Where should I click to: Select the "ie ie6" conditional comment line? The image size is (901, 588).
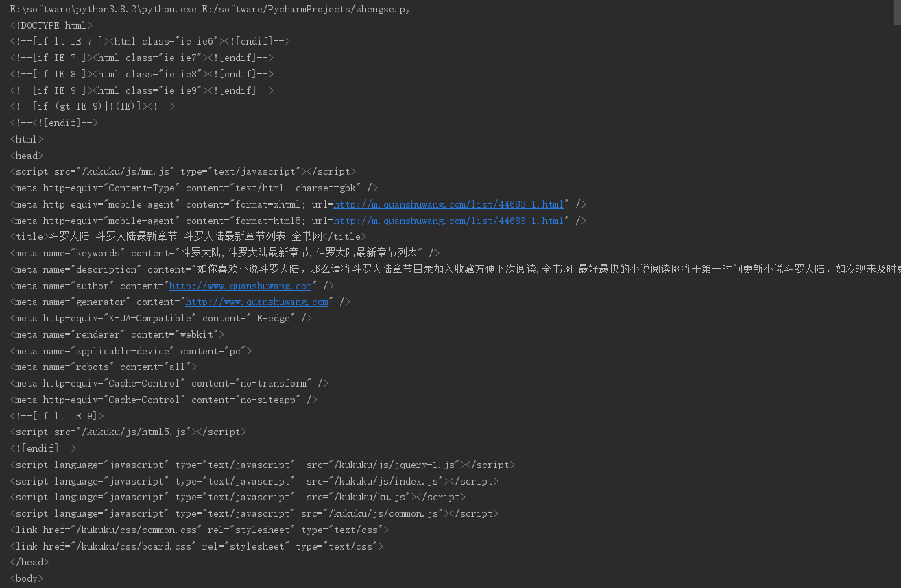coord(150,41)
